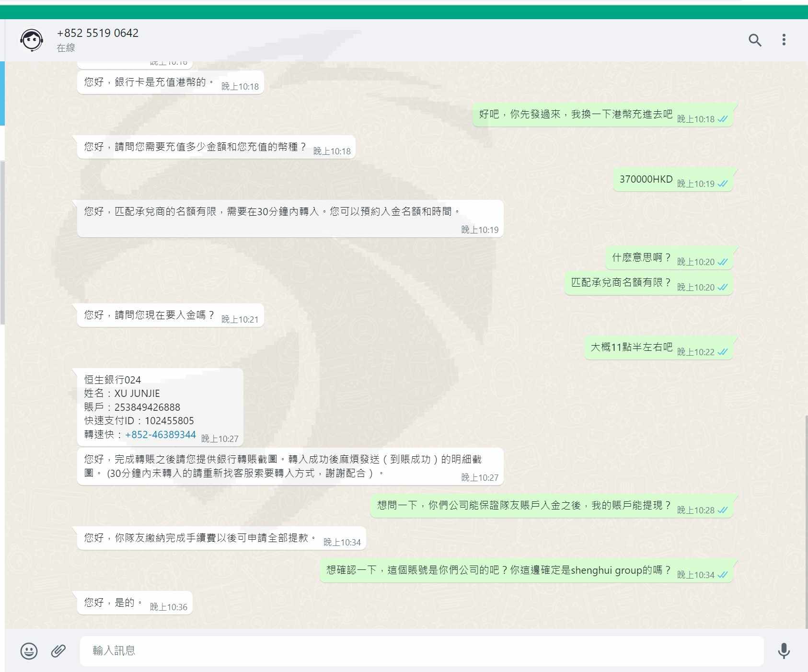Open search in the chat header
Viewport: 808px width, 672px height.
[x=755, y=40]
